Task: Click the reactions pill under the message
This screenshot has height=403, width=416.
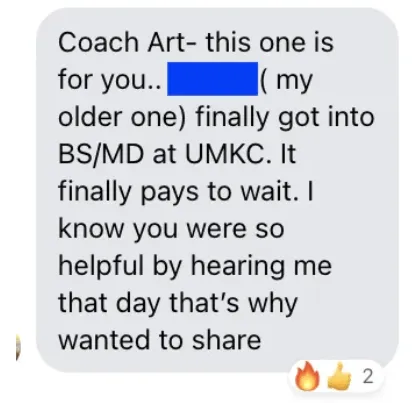Action: coord(337,377)
